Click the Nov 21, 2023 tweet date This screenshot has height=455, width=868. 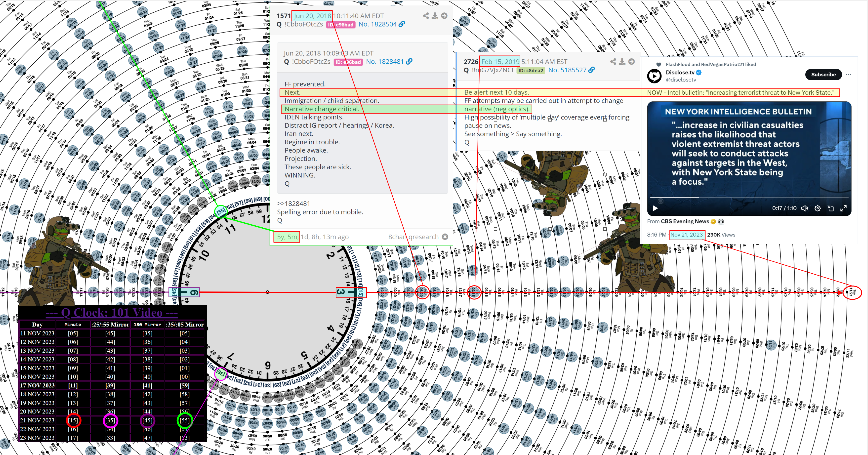[686, 235]
